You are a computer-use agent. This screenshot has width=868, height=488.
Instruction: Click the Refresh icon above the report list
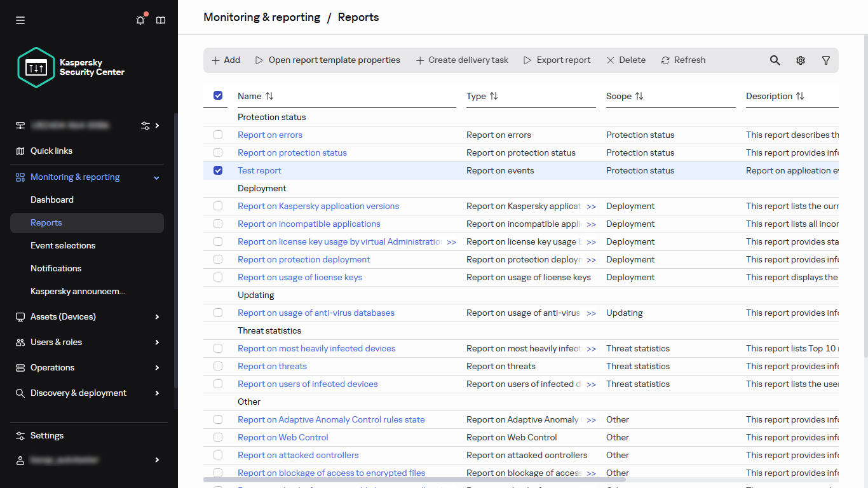coord(665,60)
